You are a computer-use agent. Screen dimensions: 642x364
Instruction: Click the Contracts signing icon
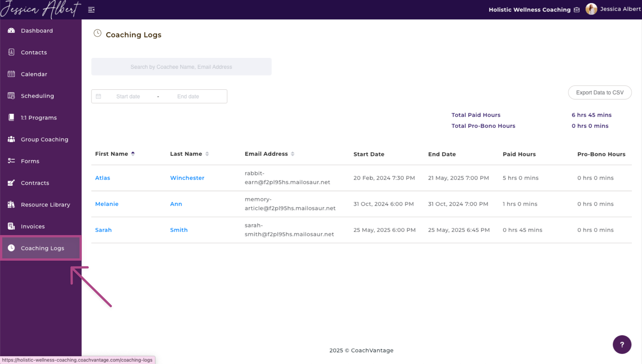coord(11,183)
